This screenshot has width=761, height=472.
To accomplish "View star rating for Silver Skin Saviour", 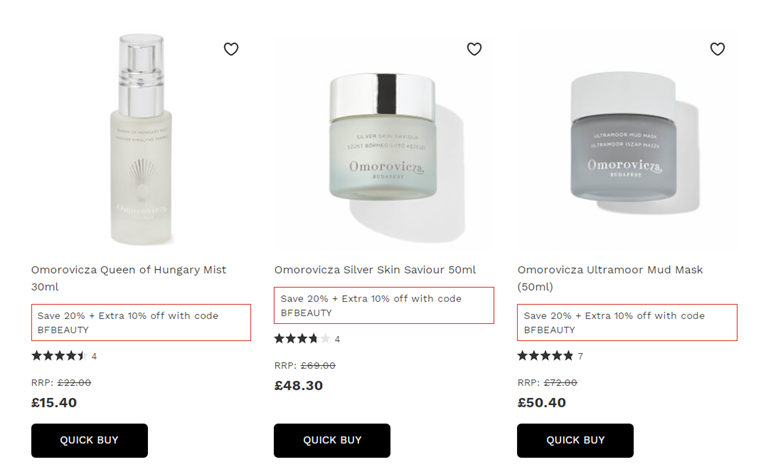I will 307,339.
